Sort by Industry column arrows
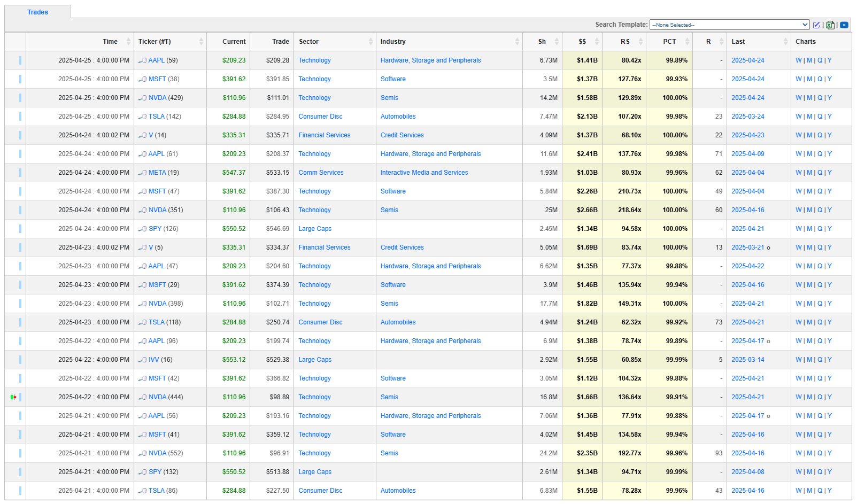 [x=517, y=42]
